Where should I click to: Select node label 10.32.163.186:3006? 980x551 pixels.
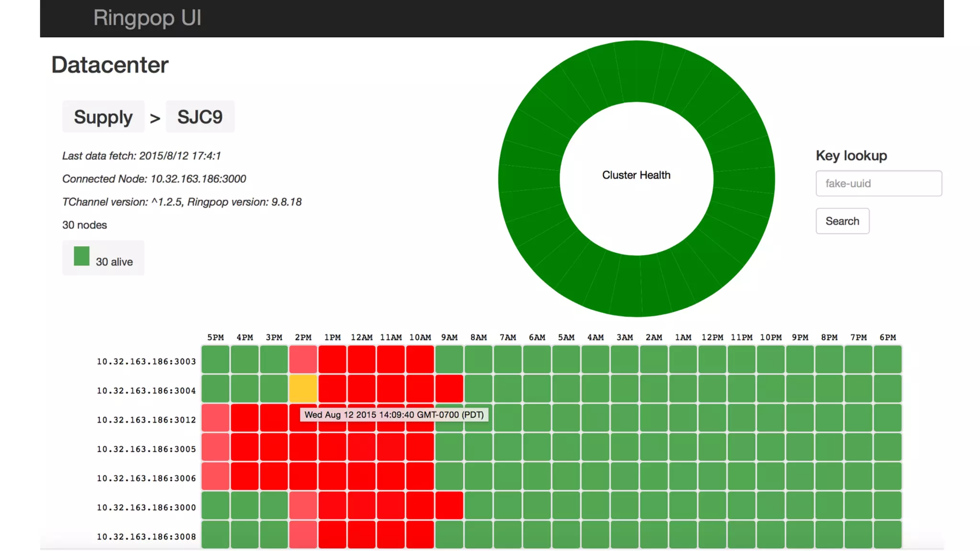[x=146, y=478]
